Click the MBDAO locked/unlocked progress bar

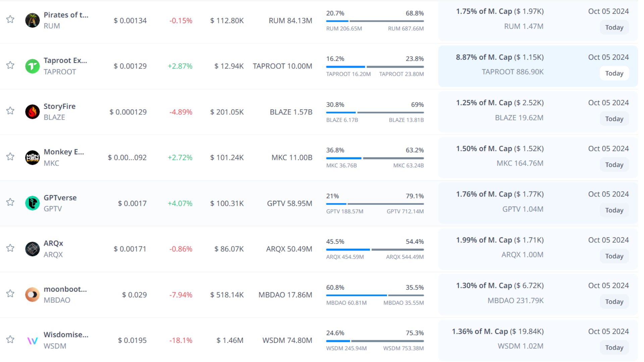tap(375, 295)
